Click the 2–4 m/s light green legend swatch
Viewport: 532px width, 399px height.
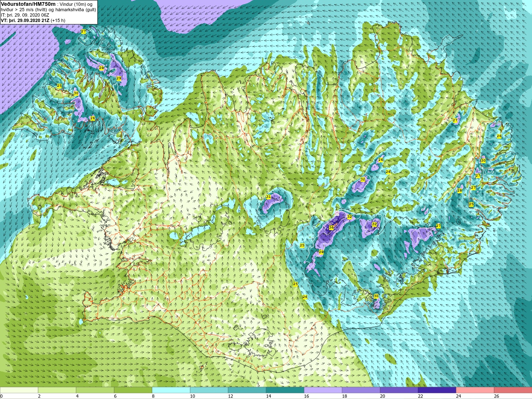(57, 390)
